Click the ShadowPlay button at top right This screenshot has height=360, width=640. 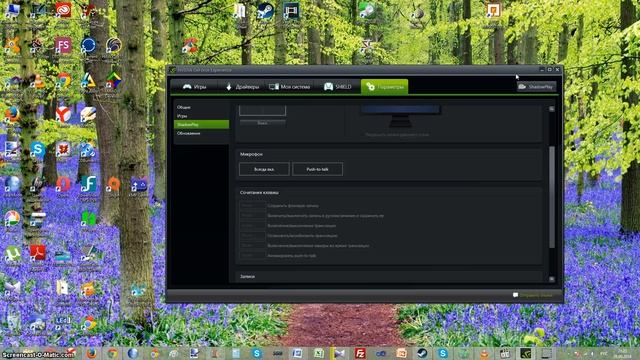tap(536, 87)
